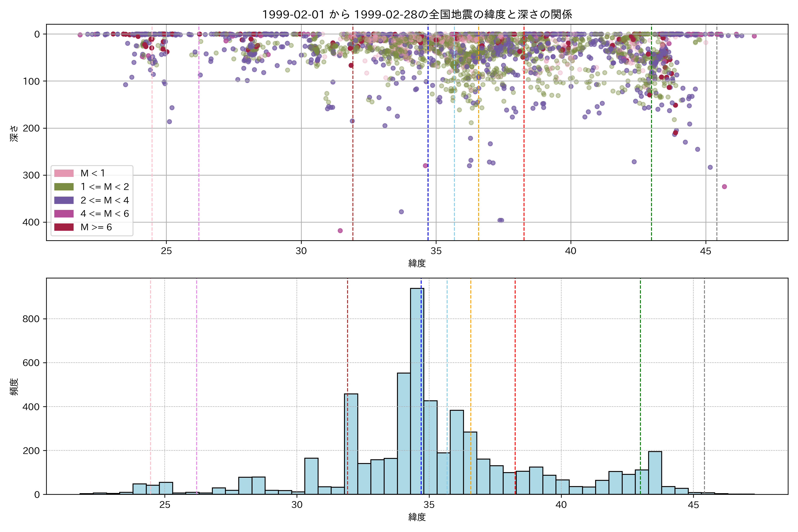Screen dimensions: 798x532
Task: Click the 'M < 1' legend text
Action: pos(93,173)
